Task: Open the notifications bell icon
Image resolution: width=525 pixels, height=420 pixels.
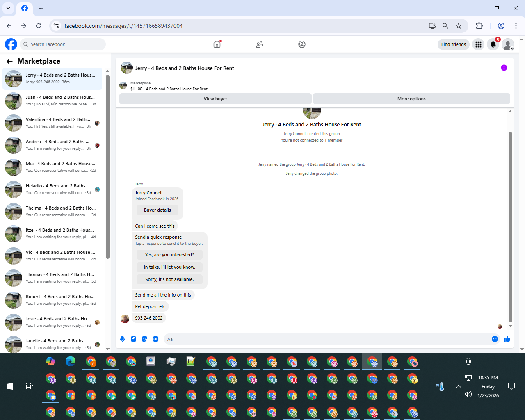Action: click(x=493, y=44)
